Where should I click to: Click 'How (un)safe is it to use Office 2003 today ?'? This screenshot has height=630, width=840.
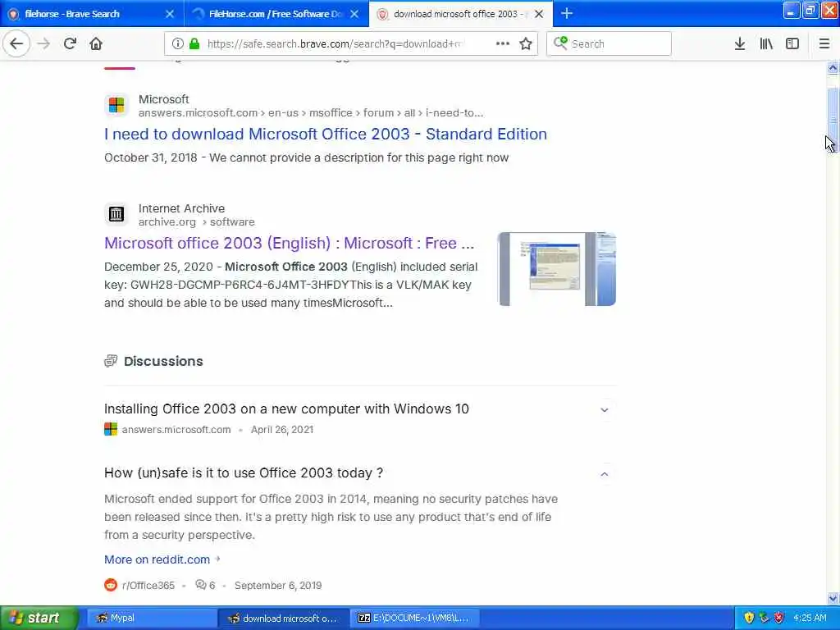click(x=244, y=473)
